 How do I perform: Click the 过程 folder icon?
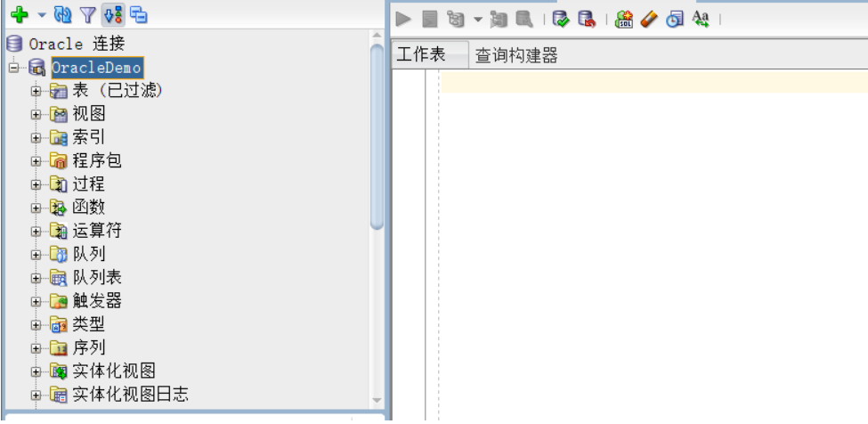pyautogui.click(x=59, y=184)
